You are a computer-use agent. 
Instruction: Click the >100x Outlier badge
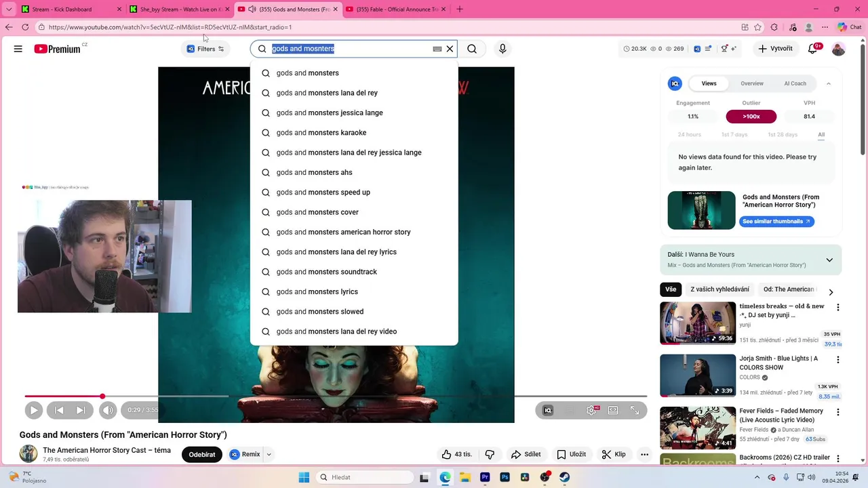tap(751, 117)
